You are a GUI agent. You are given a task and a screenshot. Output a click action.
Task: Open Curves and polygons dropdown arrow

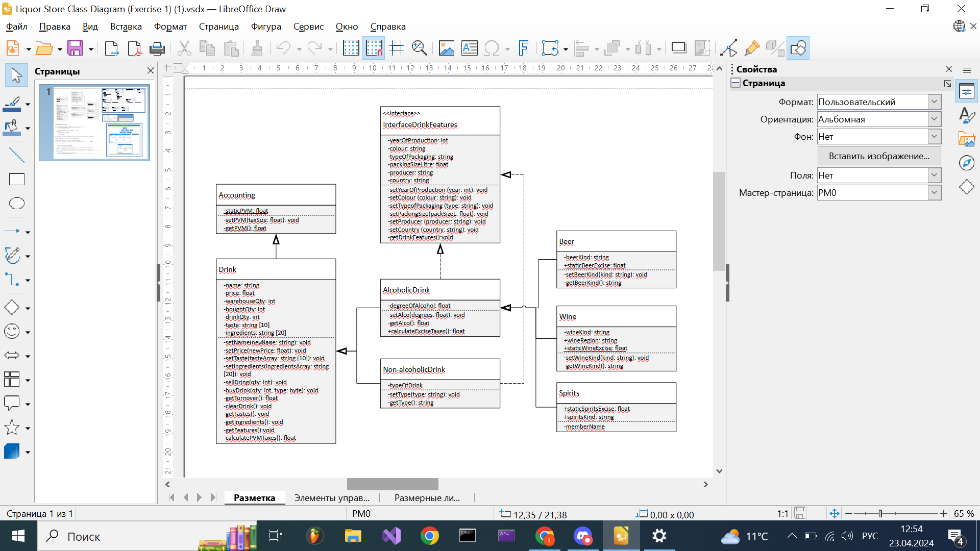[x=28, y=256]
